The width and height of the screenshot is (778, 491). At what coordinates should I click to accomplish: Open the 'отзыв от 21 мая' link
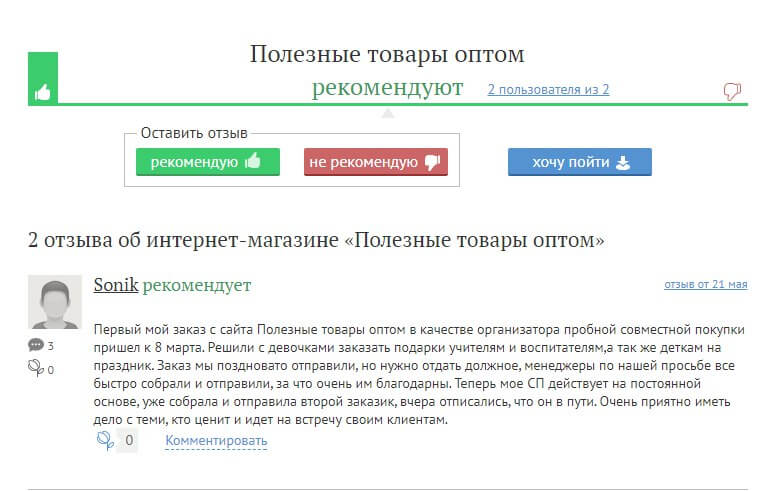(x=706, y=284)
